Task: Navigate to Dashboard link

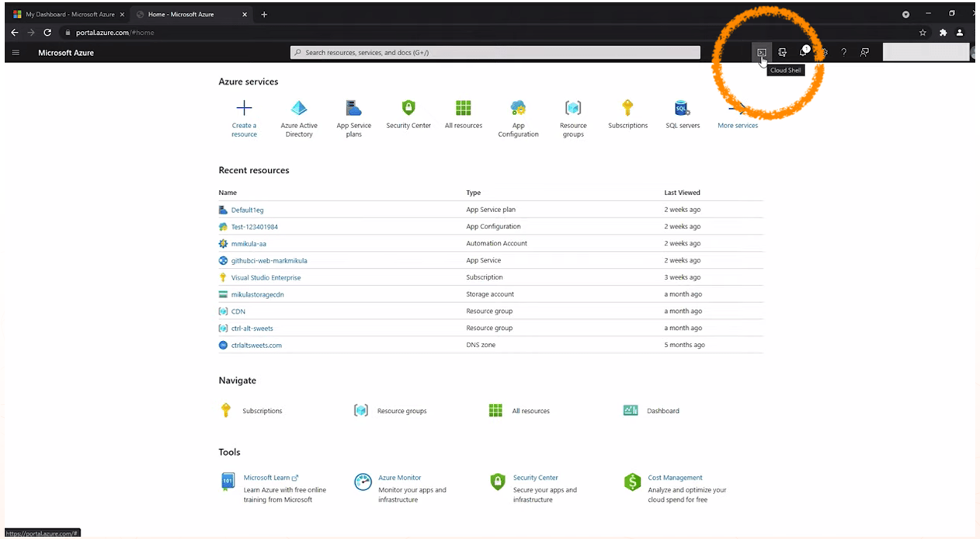Action: click(663, 411)
